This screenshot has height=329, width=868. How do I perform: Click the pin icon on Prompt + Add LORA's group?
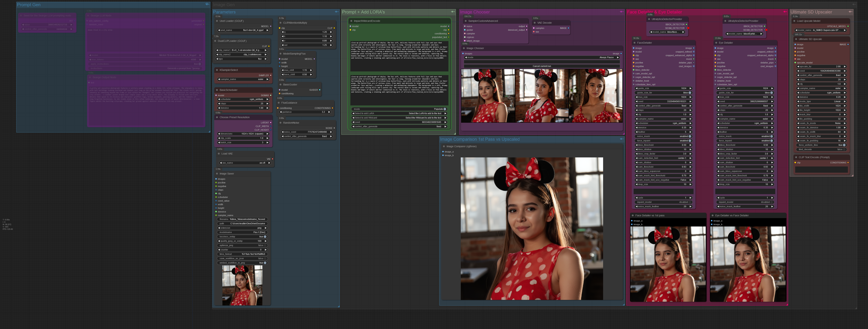453,12
